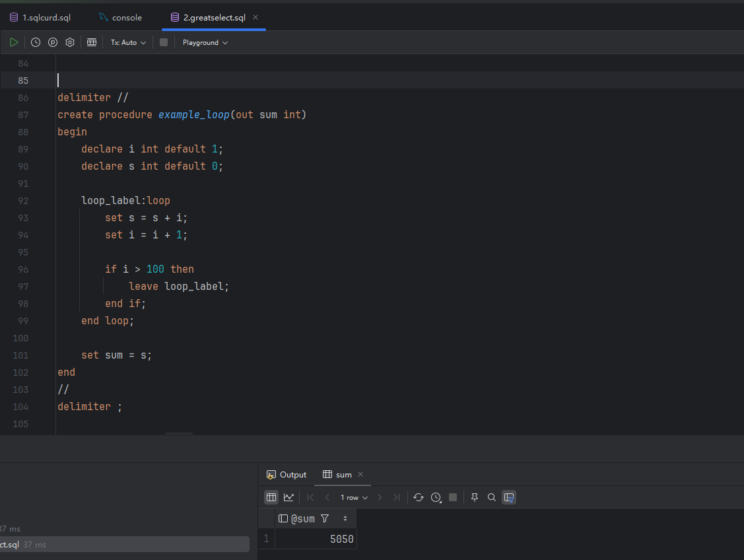Click 'set sum = s;' statement

point(116,355)
